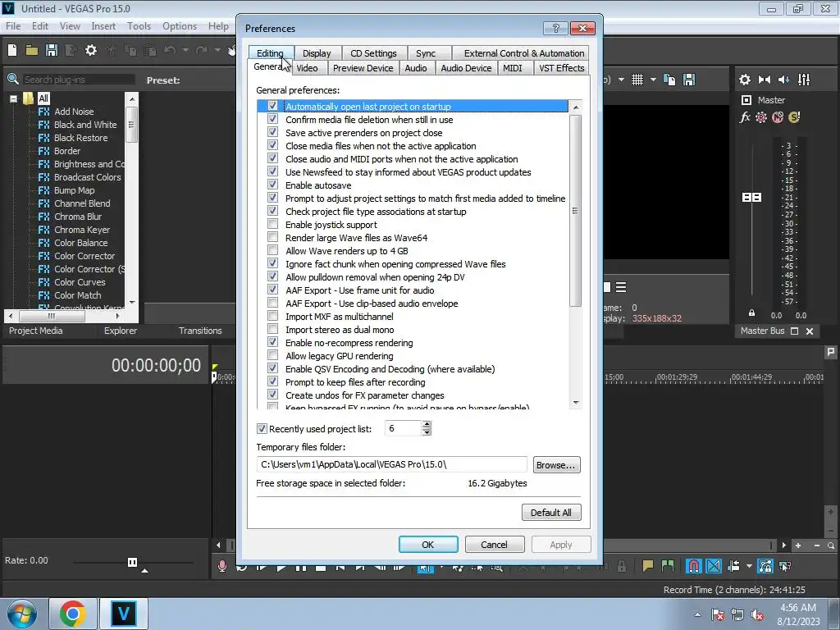Open the VST Effects tab

point(561,68)
